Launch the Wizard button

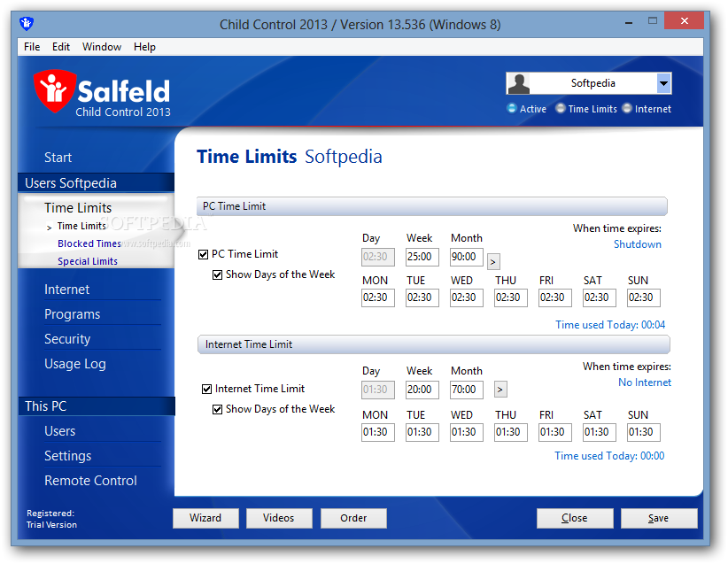pyautogui.click(x=205, y=518)
